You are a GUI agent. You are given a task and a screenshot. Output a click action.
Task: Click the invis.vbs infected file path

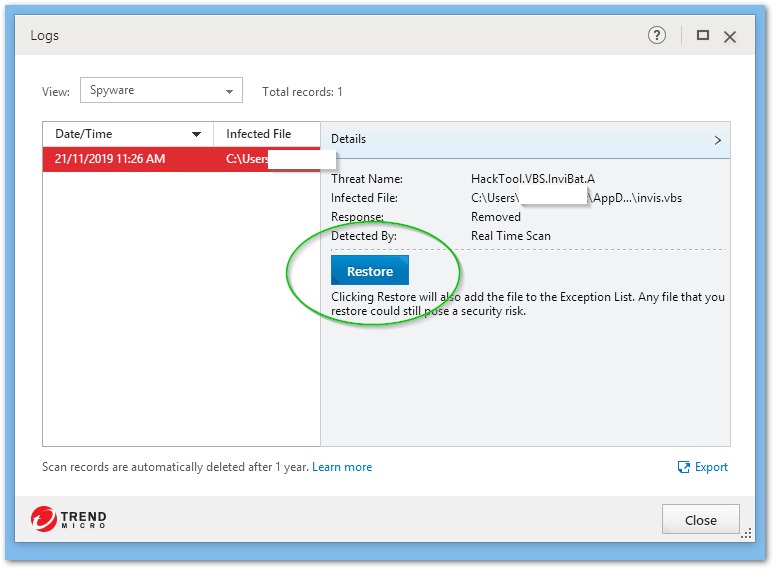576,198
